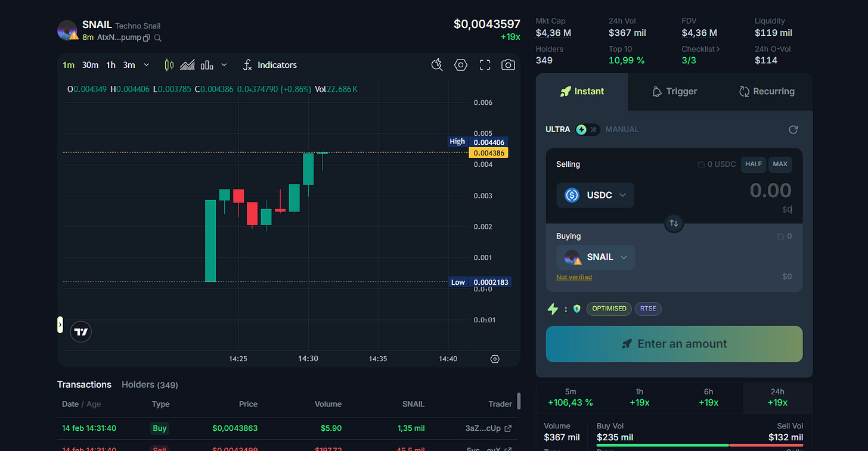Open the SNAIL buying token dropdown

(x=596, y=257)
